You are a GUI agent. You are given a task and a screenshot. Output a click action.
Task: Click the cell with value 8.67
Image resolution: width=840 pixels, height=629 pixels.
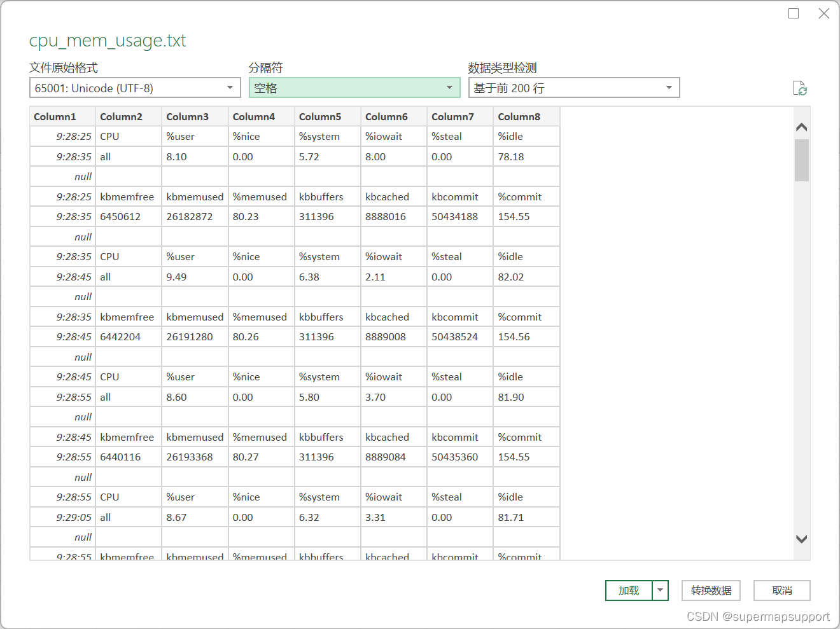[195, 517]
